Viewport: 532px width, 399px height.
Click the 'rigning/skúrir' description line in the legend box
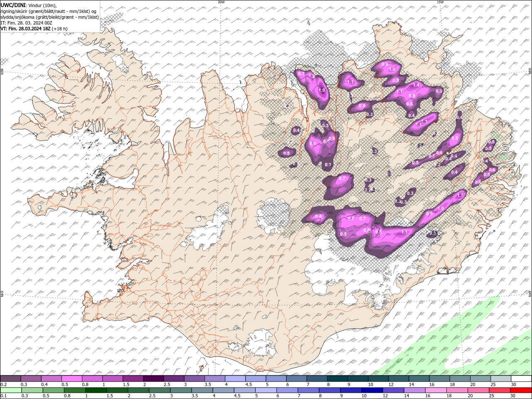tap(48, 11)
